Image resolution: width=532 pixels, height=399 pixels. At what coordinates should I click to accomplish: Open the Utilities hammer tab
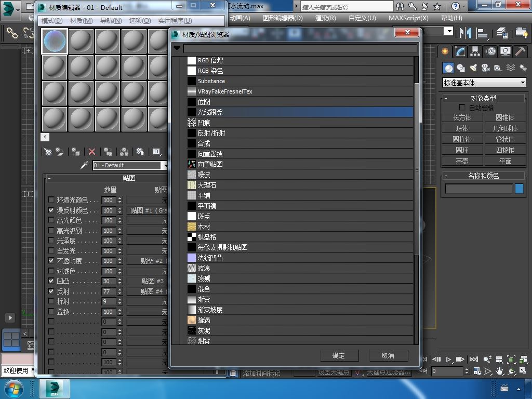pyautogui.click(x=520, y=51)
